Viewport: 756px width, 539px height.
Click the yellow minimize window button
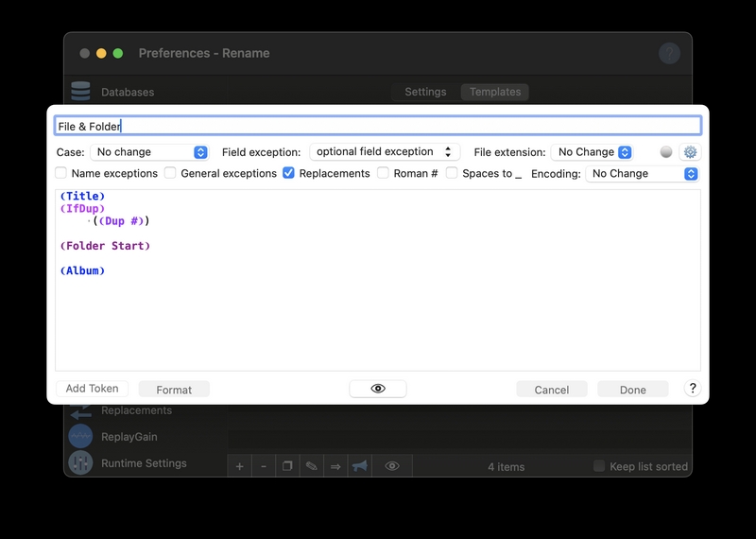(101, 53)
